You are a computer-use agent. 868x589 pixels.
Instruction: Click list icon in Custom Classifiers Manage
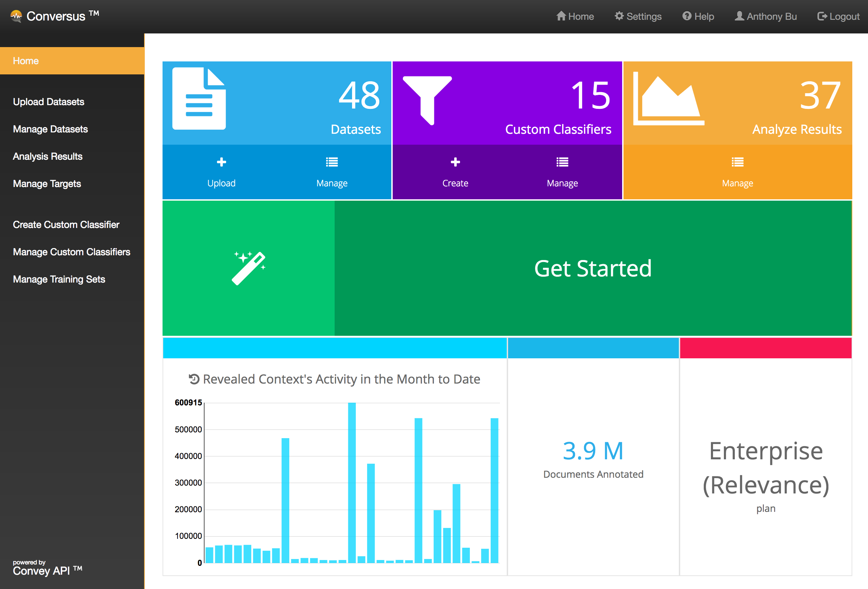click(x=562, y=162)
